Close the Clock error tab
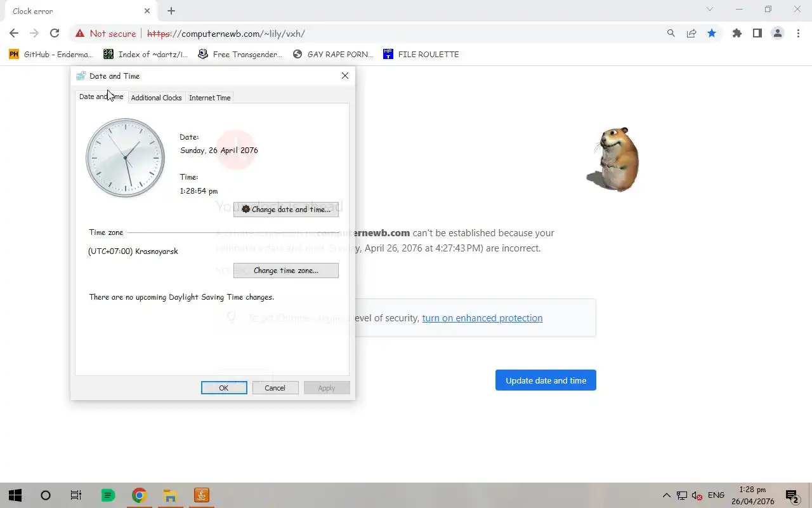Image resolution: width=812 pixels, height=508 pixels. (x=147, y=11)
